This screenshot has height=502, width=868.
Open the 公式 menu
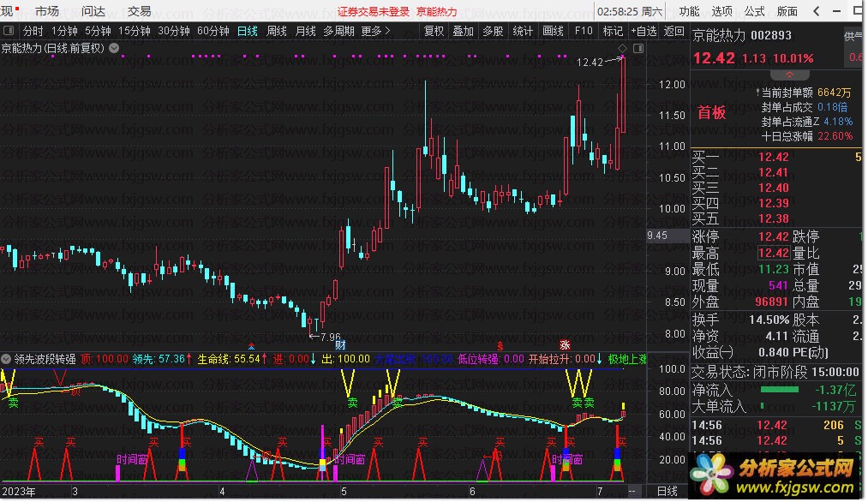pos(755,11)
